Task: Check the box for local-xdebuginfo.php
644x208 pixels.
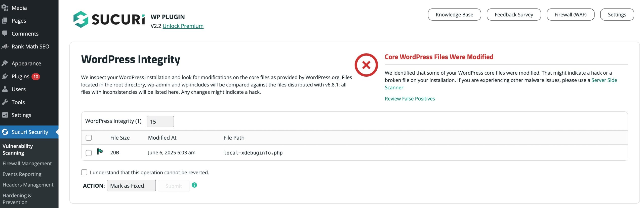Action: click(x=89, y=153)
